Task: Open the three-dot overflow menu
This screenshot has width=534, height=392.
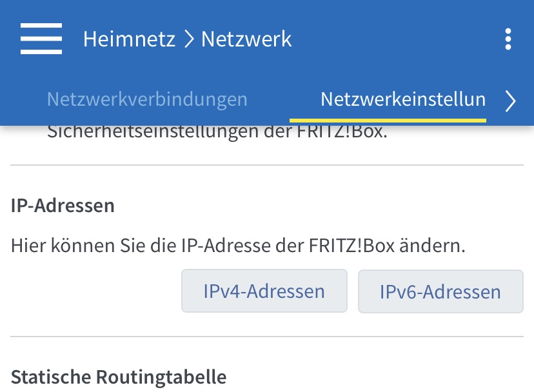Action: pyautogui.click(x=508, y=39)
